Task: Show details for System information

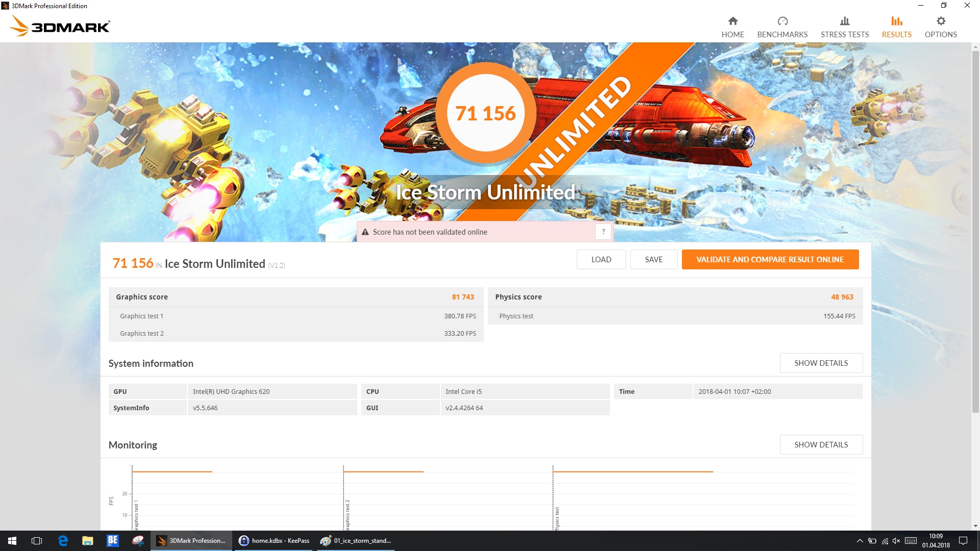Action: coord(821,363)
